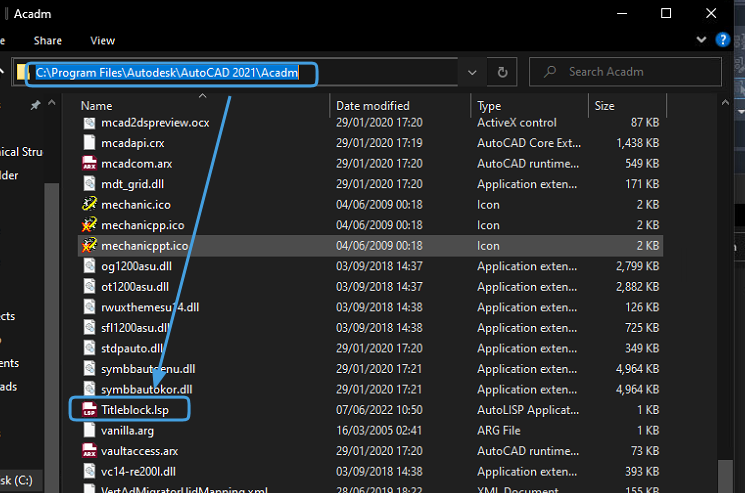Click the pin icon in the navigation pane
Screen dimensions: 745x493
(x=35, y=105)
